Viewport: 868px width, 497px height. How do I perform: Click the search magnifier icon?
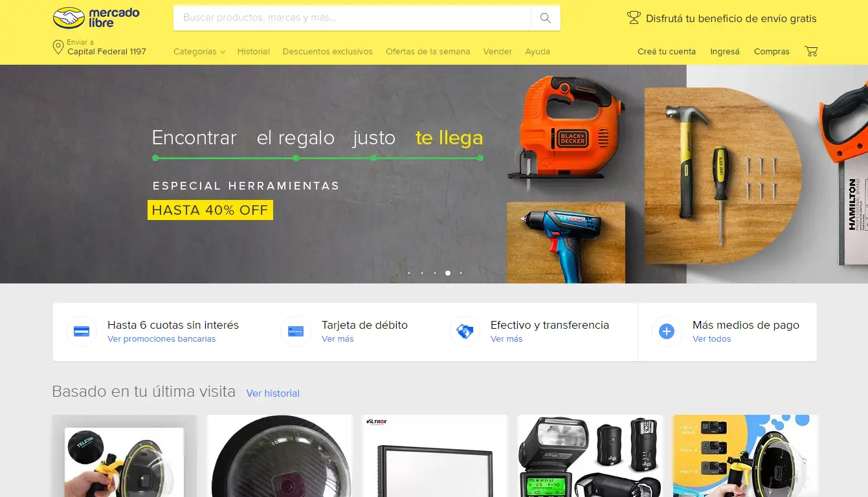[545, 18]
